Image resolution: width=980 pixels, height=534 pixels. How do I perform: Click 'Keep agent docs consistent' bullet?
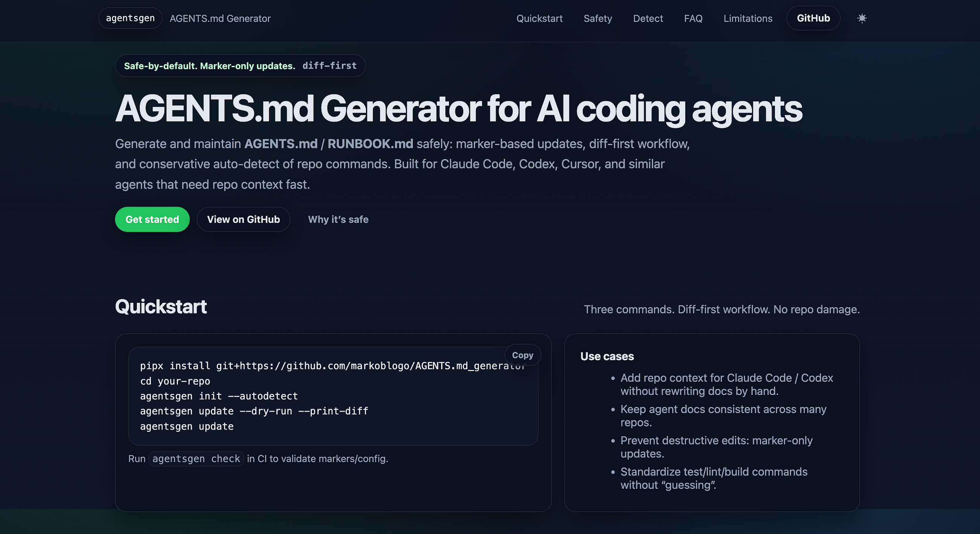pyautogui.click(x=723, y=416)
